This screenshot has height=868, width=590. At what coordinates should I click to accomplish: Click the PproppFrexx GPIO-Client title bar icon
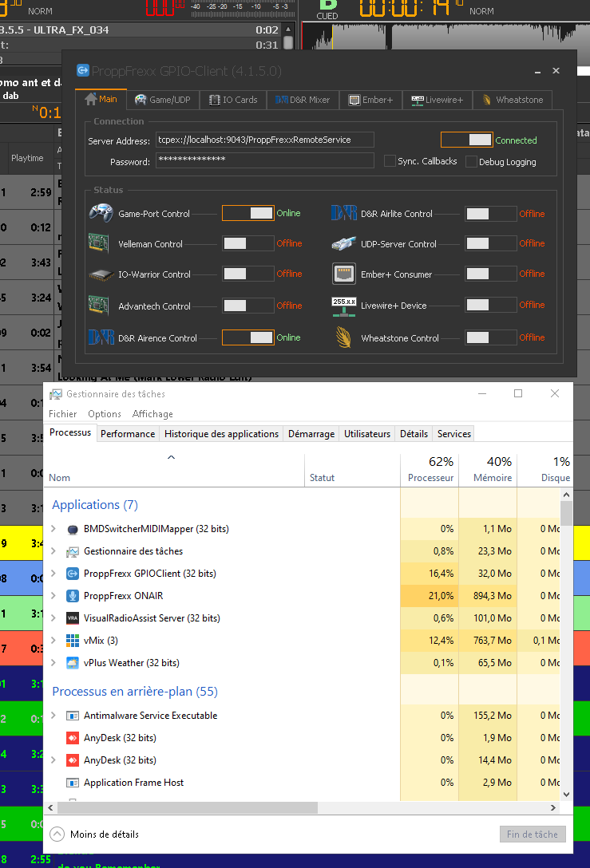[82, 70]
